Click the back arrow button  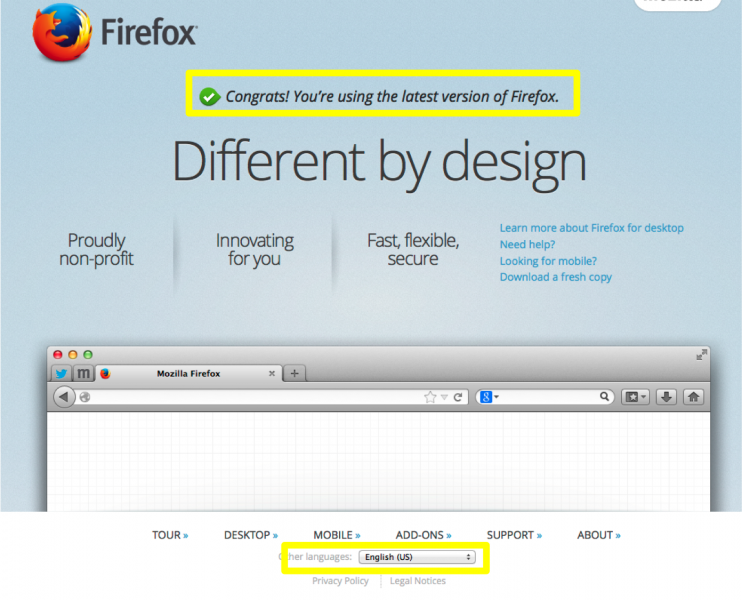(x=64, y=397)
